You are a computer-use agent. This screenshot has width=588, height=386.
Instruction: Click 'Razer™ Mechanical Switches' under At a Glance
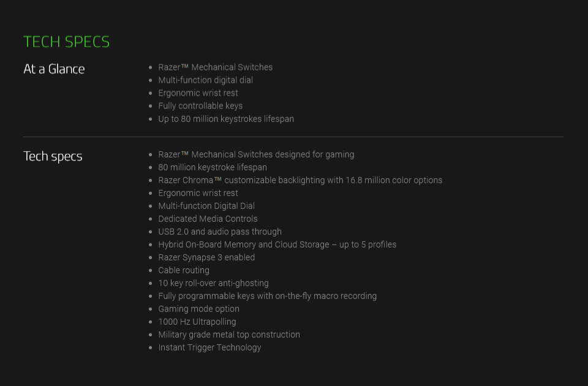[x=215, y=67]
